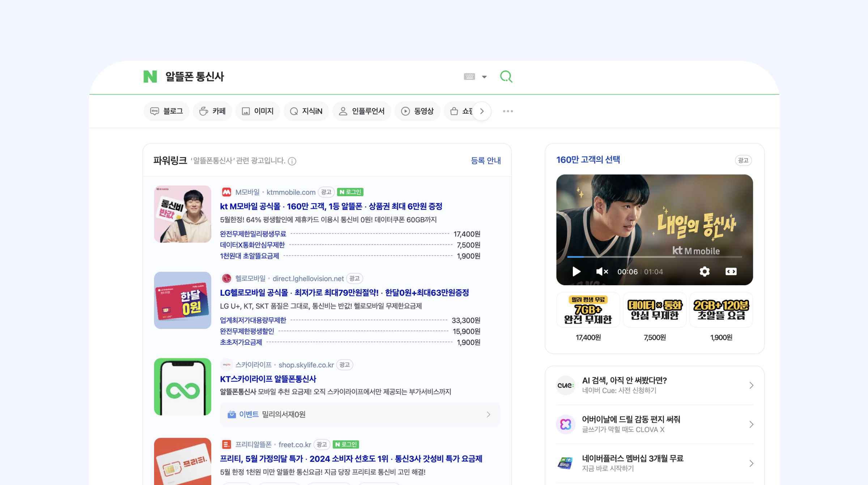Click the green Naver N logo

click(x=150, y=76)
